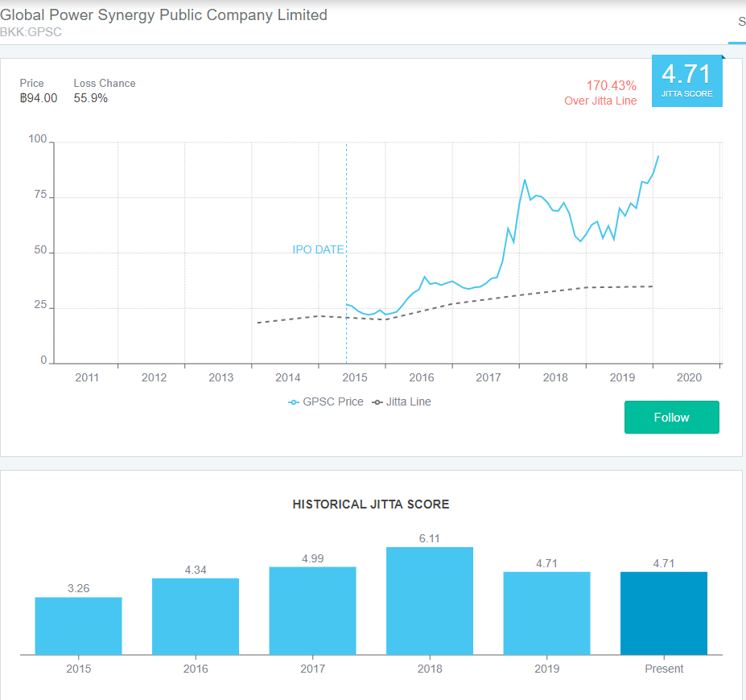Click the 2017 x-axis label on price chart
Image resolution: width=746 pixels, height=700 pixels.
point(488,377)
